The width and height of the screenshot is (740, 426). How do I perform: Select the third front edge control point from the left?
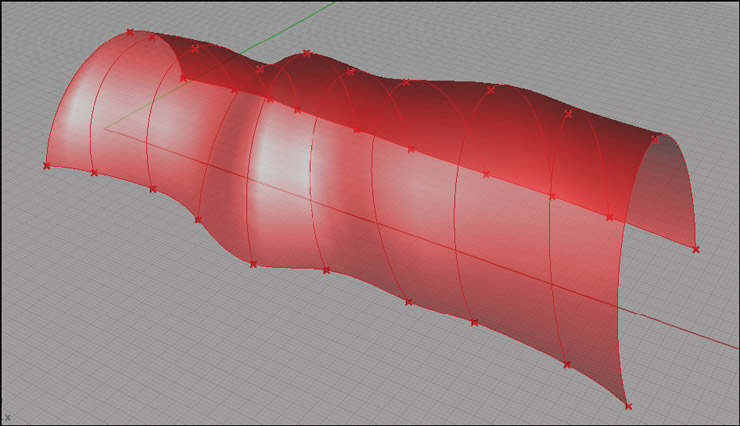(153, 188)
